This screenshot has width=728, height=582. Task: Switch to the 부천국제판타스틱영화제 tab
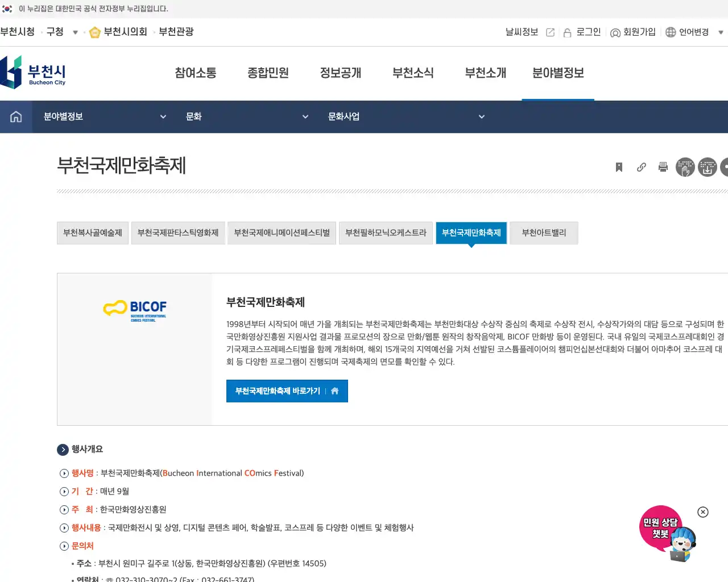click(178, 233)
